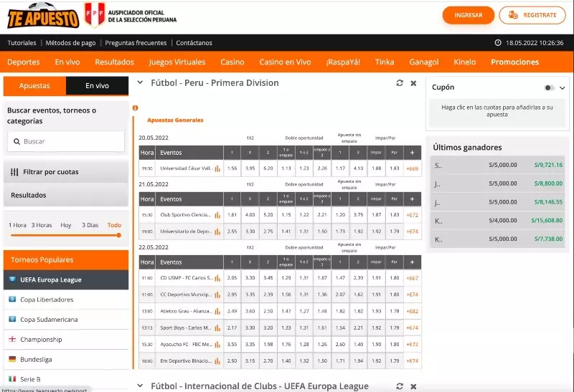Screen dimensions: 574x392
Task: Click the Te Apuesto logo
Action: (43, 16)
